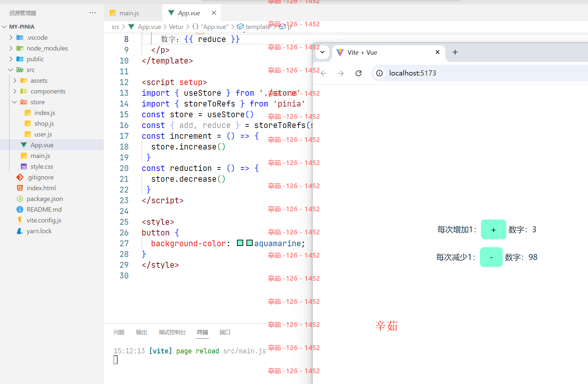
Task: Expand the .vscode folder chevron
Action: 11,37
